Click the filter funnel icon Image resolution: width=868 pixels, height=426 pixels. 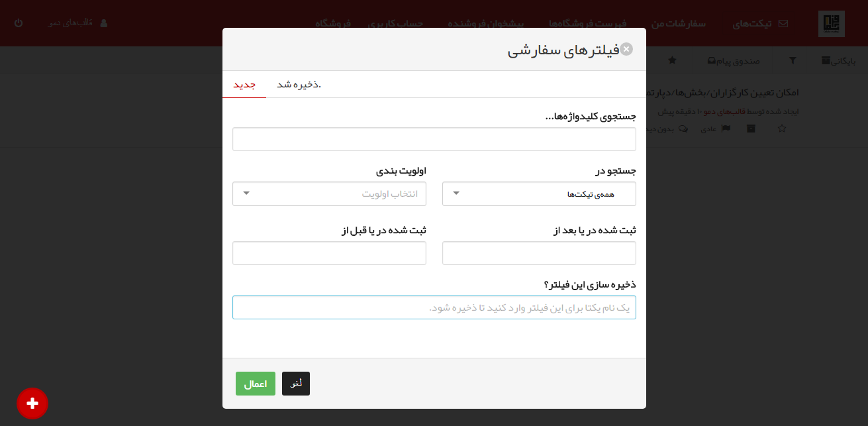(792, 60)
